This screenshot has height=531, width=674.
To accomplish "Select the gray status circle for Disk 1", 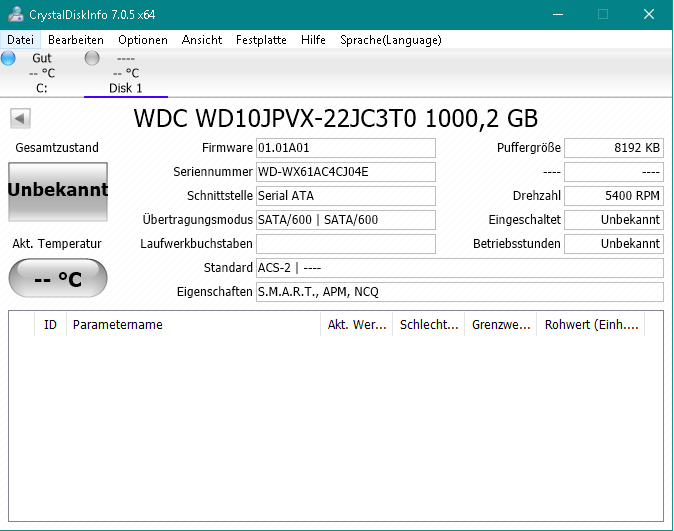I will [x=92, y=58].
